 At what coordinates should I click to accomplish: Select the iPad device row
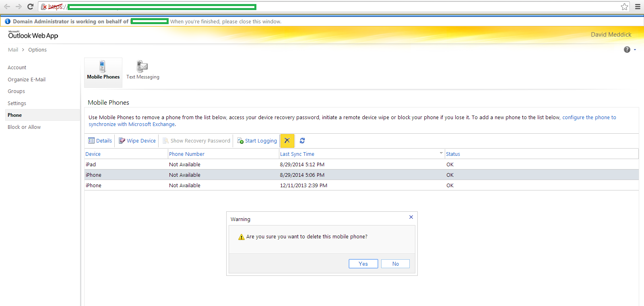(361, 165)
